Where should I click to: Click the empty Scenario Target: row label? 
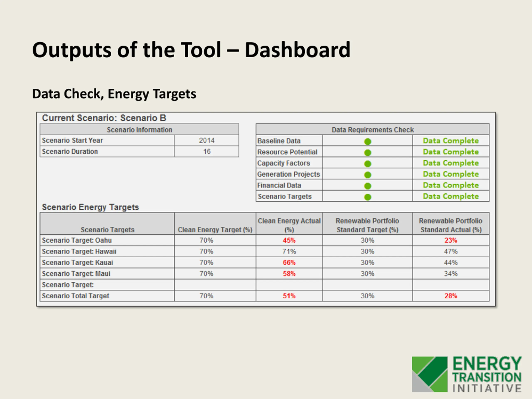click(68, 285)
